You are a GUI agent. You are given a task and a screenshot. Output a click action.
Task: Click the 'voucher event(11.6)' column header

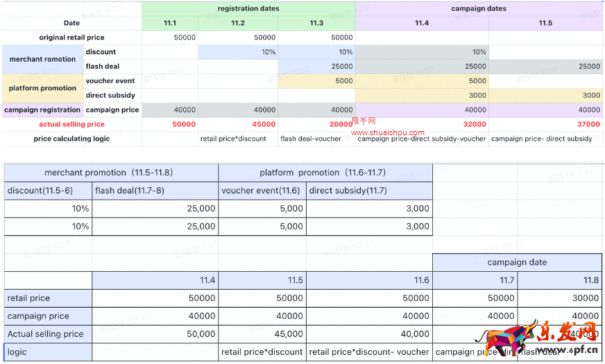coord(262,191)
